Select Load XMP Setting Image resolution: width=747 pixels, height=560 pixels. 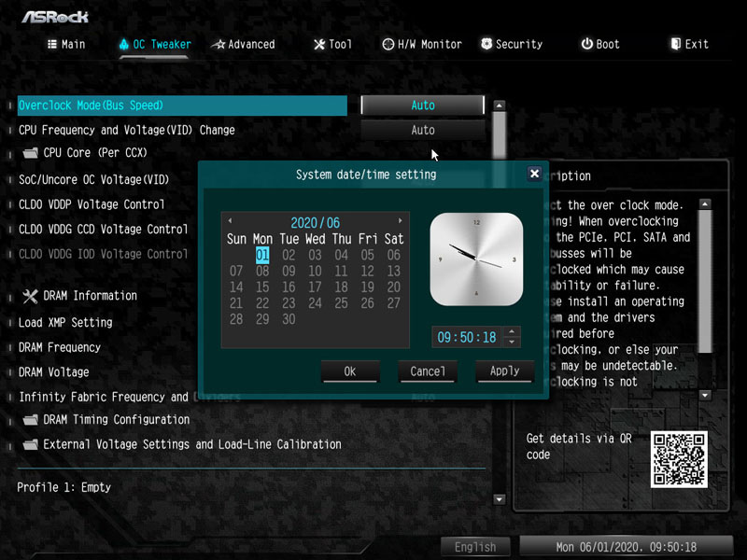(x=65, y=322)
